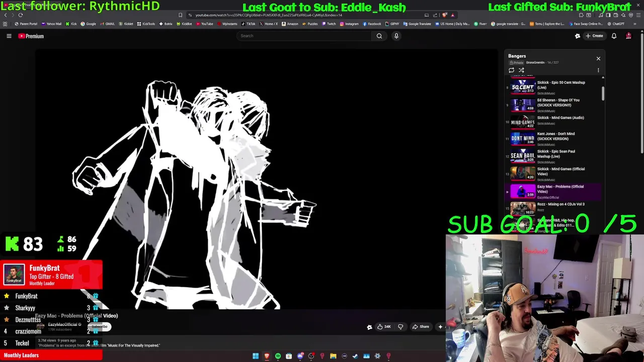The height and width of the screenshot is (362, 644).
Task: Click the video settings gear near like button
Action: point(369,327)
